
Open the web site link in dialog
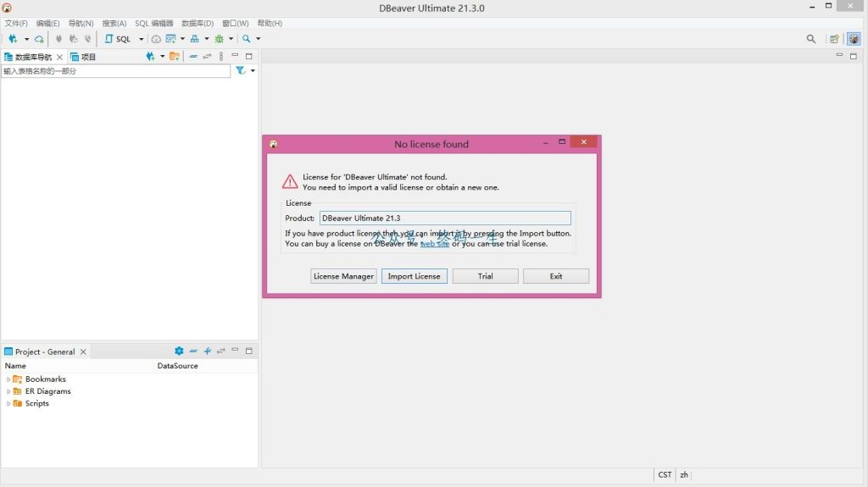435,244
